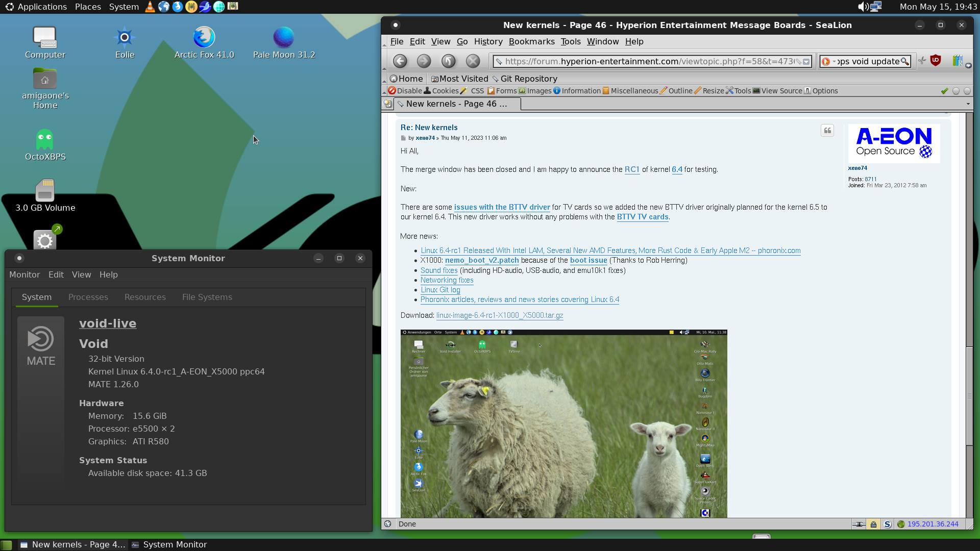Launch Arctic Fox from the top panel
Image resolution: width=980 pixels, height=551 pixels.
tap(178, 7)
